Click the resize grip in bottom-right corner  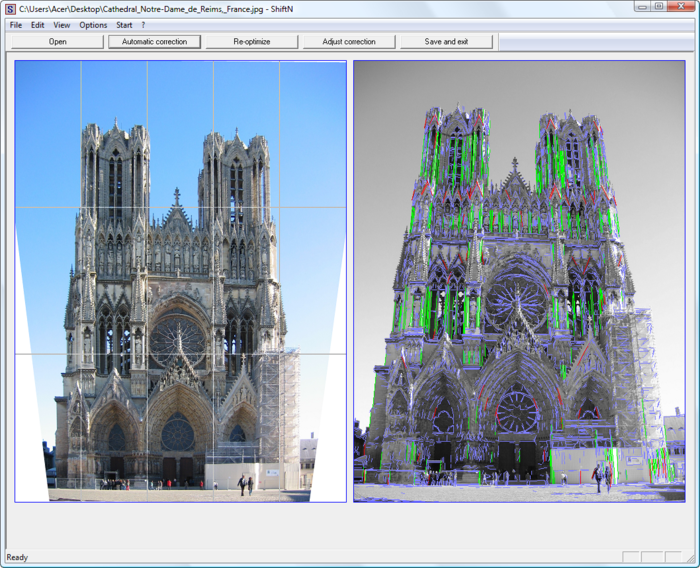pos(692,560)
